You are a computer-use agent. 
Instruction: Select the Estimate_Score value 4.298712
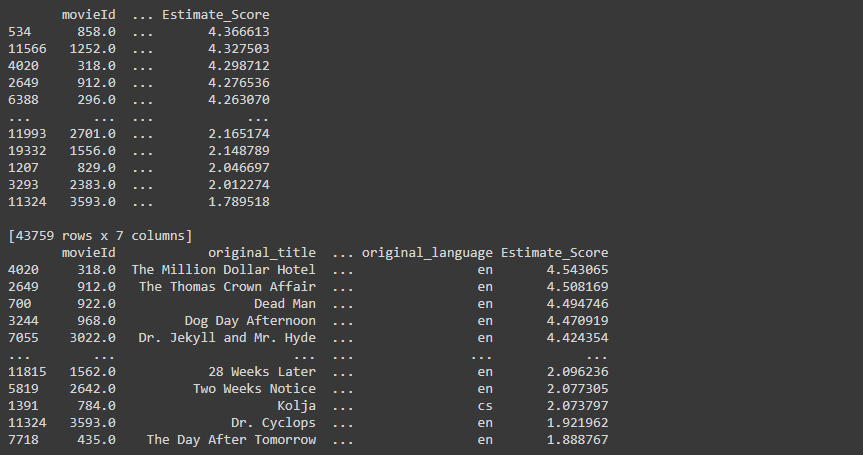pyautogui.click(x=239, y=66)
